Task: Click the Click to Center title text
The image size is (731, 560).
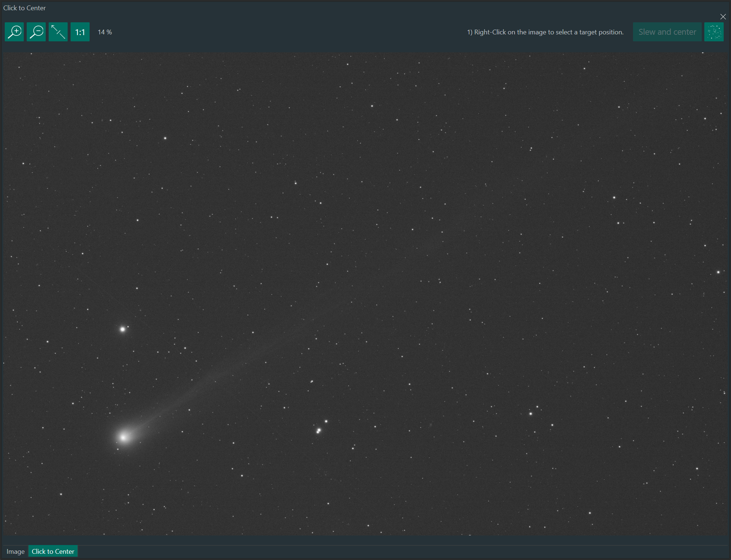Action: point(24,7)
